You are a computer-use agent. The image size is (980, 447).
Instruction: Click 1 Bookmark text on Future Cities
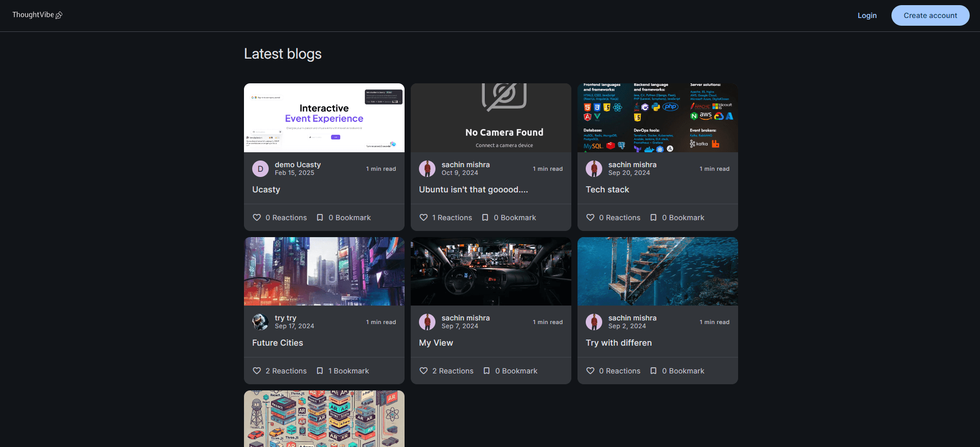click(x=348, y=371)
